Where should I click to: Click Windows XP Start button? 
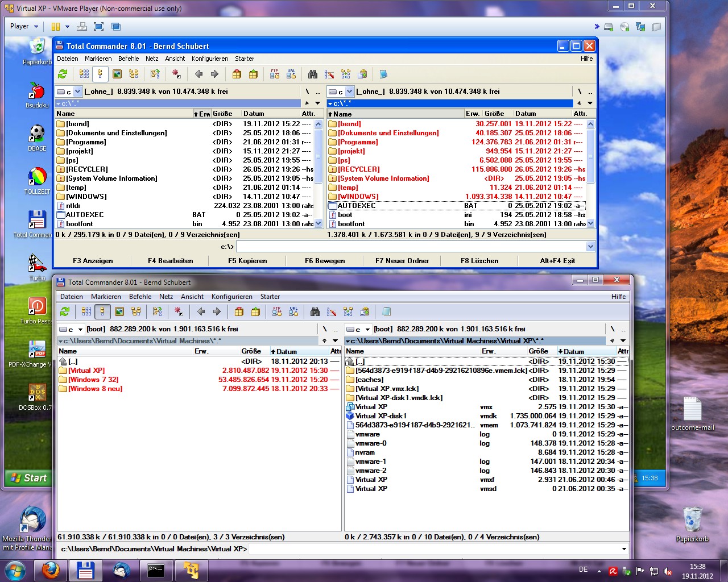coord(28,478)
